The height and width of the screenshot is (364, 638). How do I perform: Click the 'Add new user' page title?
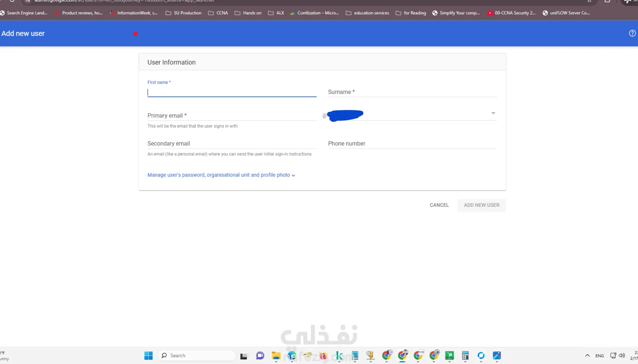[x=23, y=33]
